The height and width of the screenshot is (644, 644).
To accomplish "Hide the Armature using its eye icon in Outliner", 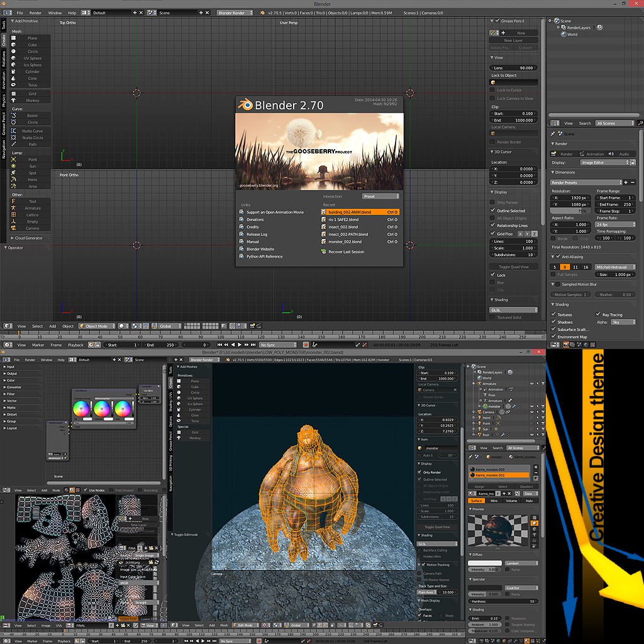I will click(531, 384).
